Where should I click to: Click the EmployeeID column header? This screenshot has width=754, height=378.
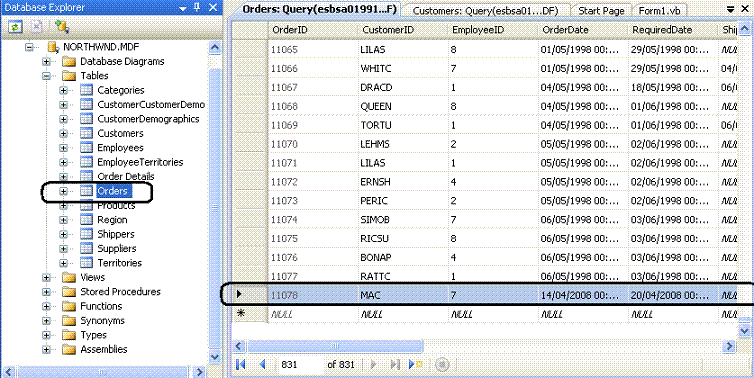[x=493, y=30]
